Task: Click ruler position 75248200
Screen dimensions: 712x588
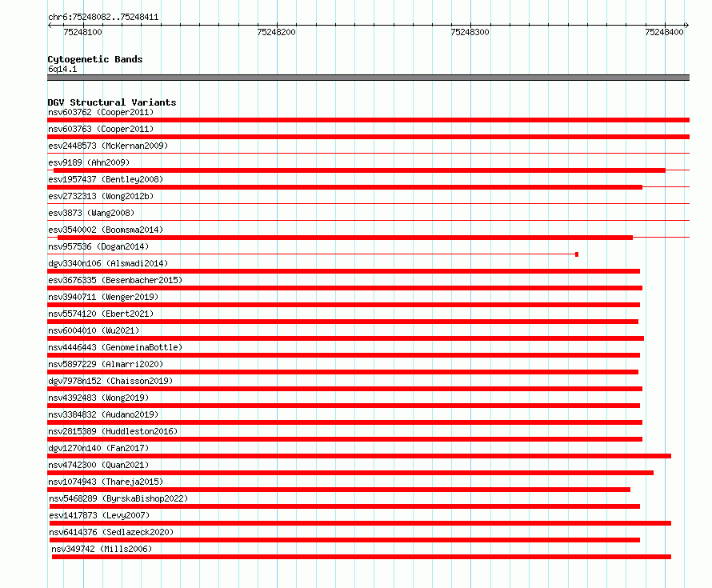Action: pos(276,32)
